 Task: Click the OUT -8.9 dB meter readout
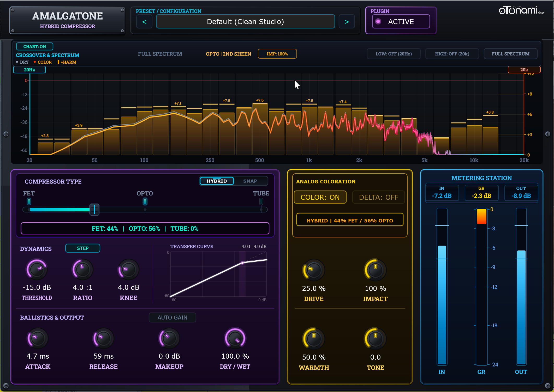521,193
